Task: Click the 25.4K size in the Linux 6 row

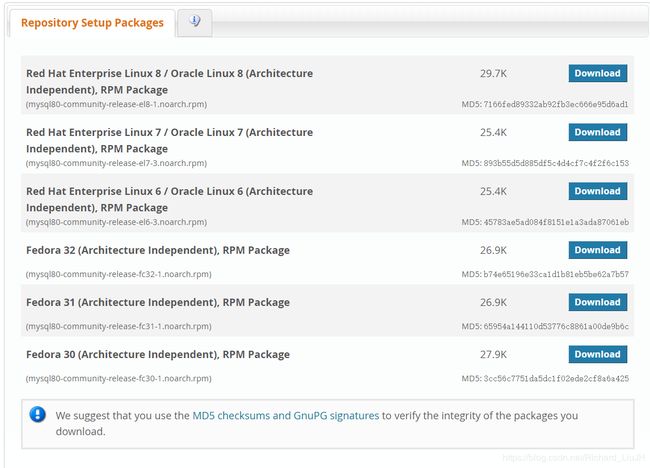Action: [x=493, y=192]
